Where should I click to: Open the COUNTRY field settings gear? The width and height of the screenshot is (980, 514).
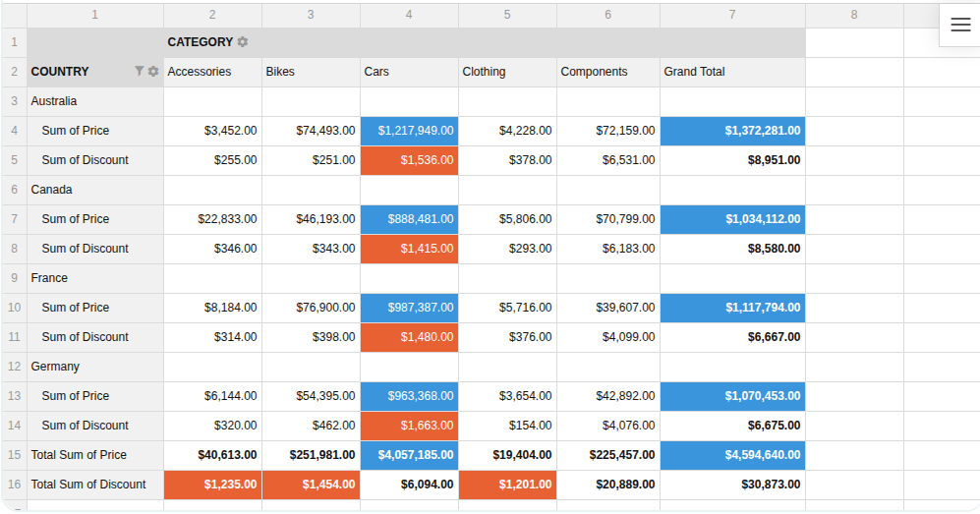153,72
